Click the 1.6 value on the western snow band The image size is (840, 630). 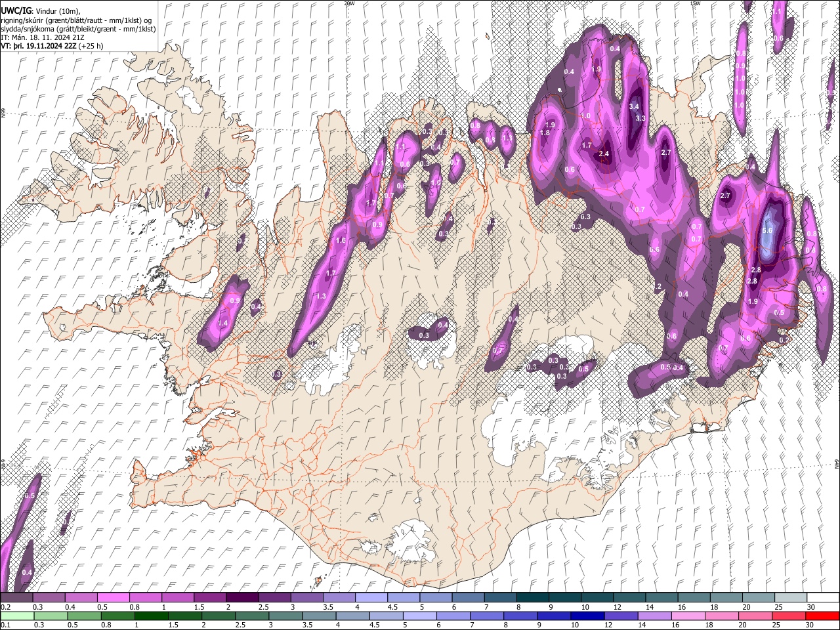coord(341,241)
